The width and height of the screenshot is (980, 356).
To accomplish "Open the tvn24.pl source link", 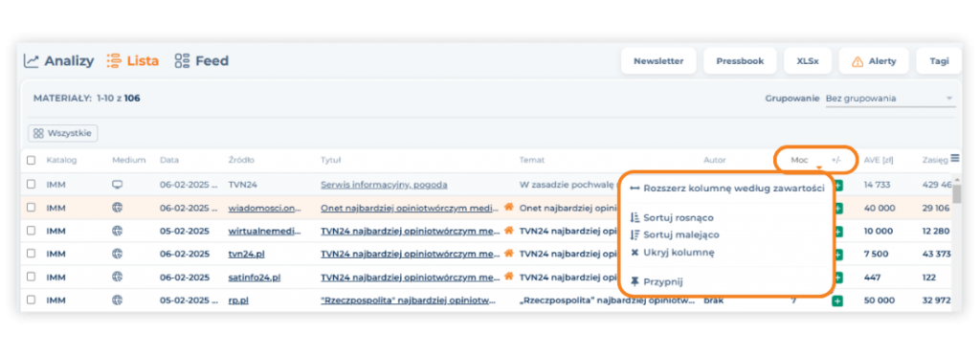I will coord(245,254).
